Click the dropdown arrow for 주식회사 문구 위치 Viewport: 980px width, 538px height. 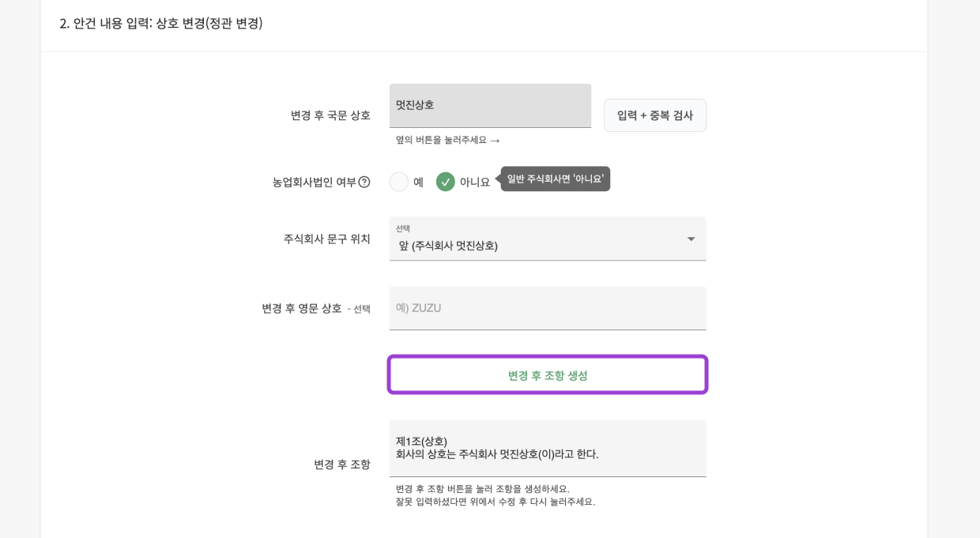pos(691,239)
